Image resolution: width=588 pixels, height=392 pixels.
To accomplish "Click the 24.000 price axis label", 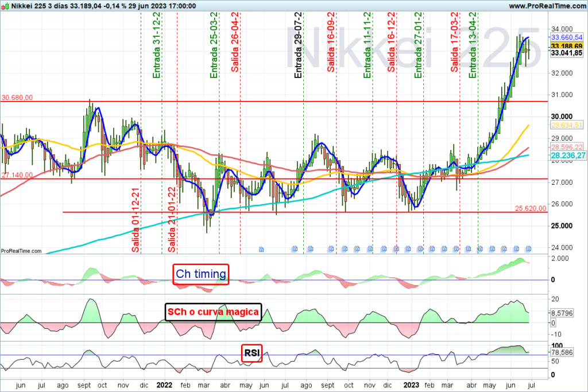I will click(x=562, y=247).
